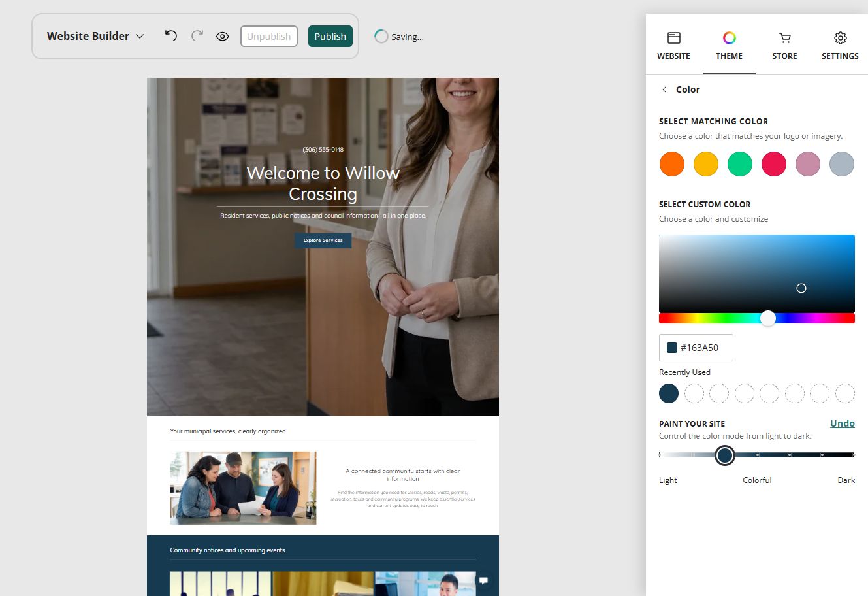Select the gray-blue matching color swatch

pyautogui.click(x=842, y=164)
